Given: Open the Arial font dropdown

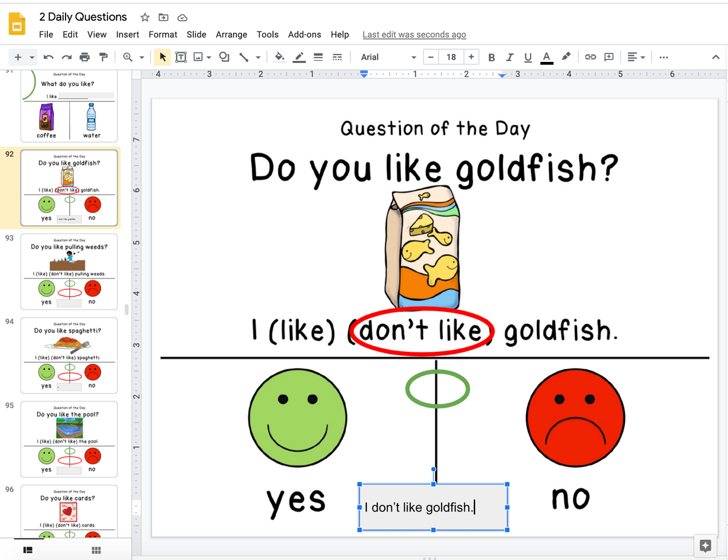Looking at the screenshot, I should click(x=387, y=56).
